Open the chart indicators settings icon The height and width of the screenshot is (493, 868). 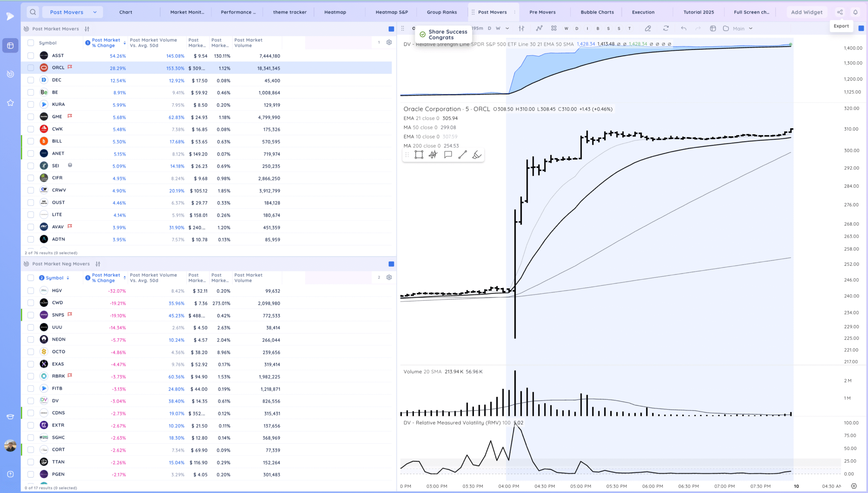pyautogui.click(x=521, y=28)
